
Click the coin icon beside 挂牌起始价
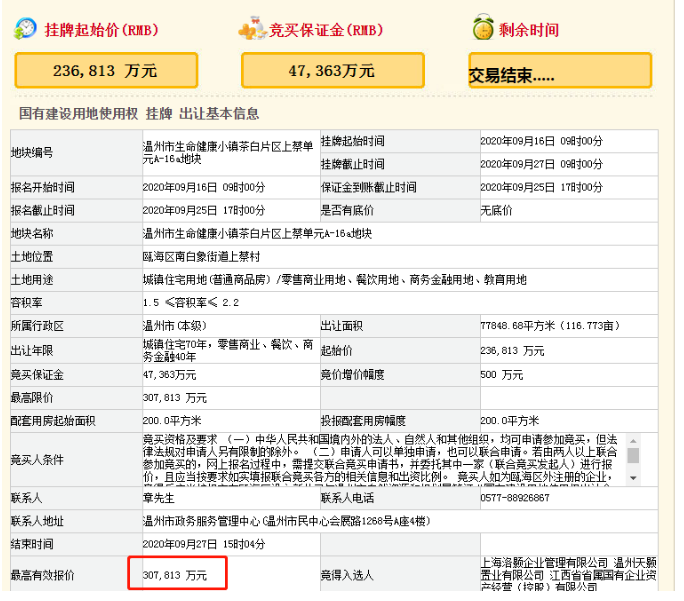click(25, 29)
